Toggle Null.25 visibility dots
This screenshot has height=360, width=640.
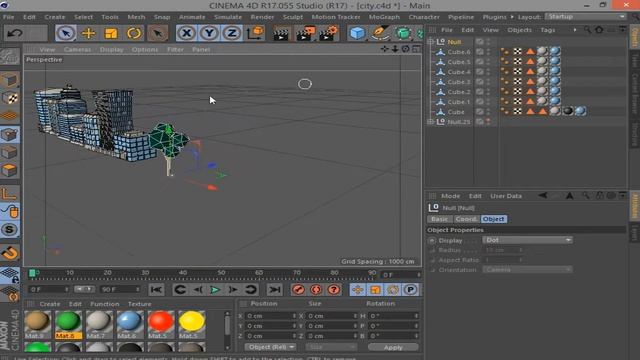488,122
